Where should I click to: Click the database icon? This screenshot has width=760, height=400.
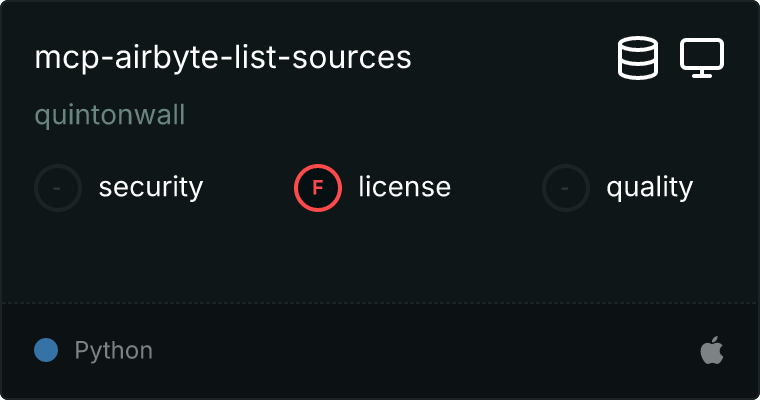pos(638,58)
